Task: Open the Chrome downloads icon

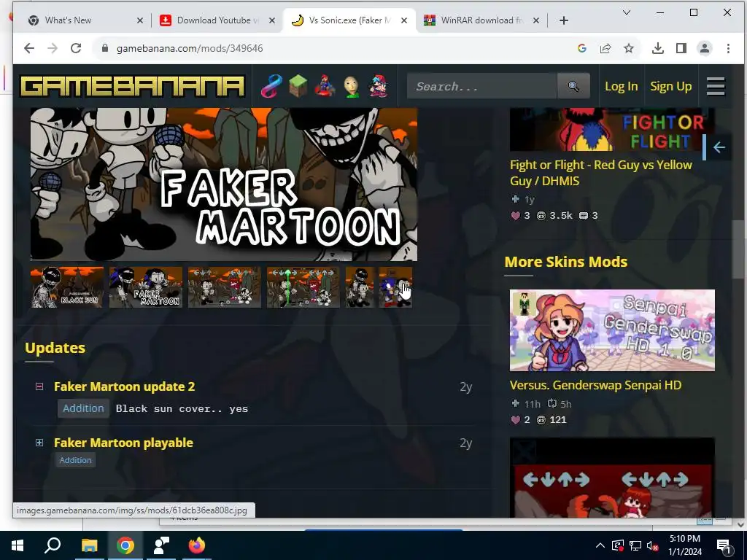Action: (658, 48)
